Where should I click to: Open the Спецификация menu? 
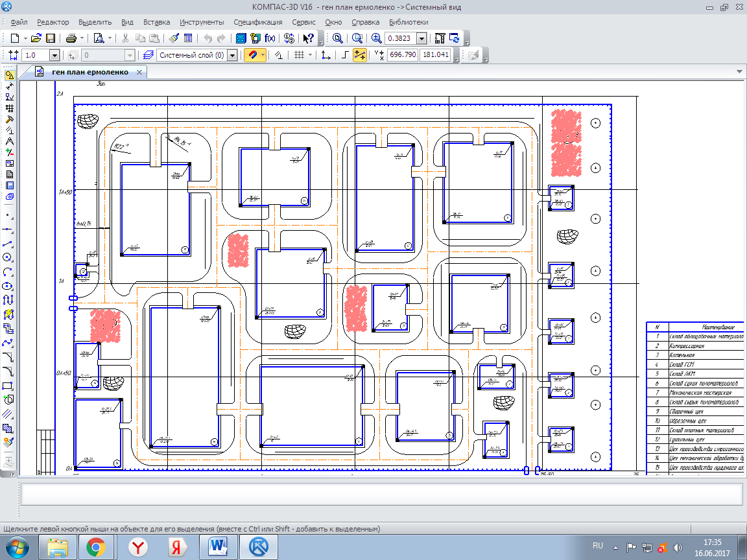point(257,22)
